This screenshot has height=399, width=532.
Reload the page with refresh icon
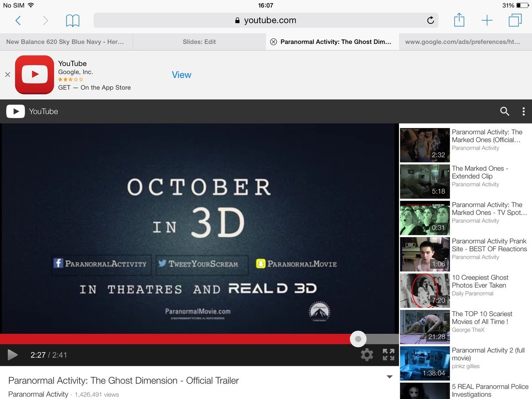[x=430, y=20]
